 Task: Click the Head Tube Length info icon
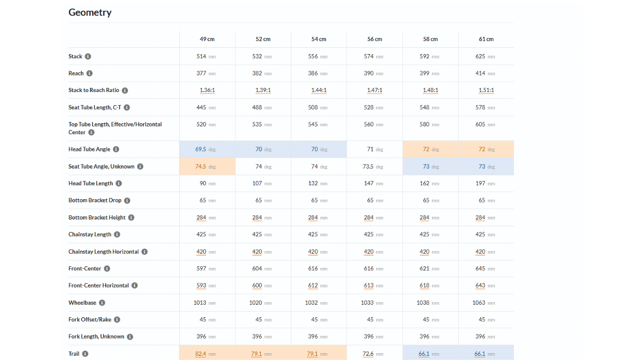pyautogui.click(x=119, y=184)
